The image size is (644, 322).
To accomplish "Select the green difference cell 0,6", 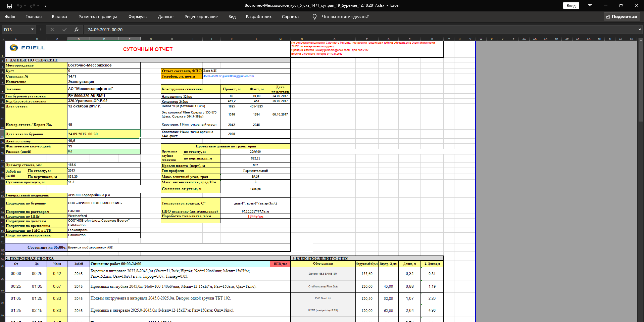I will 104,151.
